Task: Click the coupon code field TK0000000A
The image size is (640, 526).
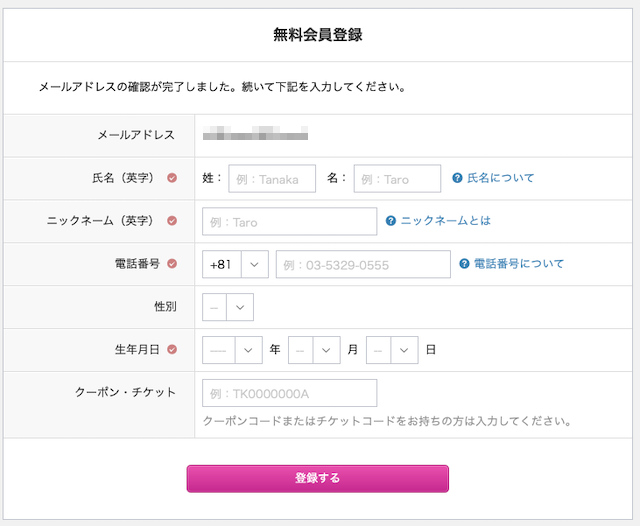Action: pyautogui.click(x=289, y=393)
